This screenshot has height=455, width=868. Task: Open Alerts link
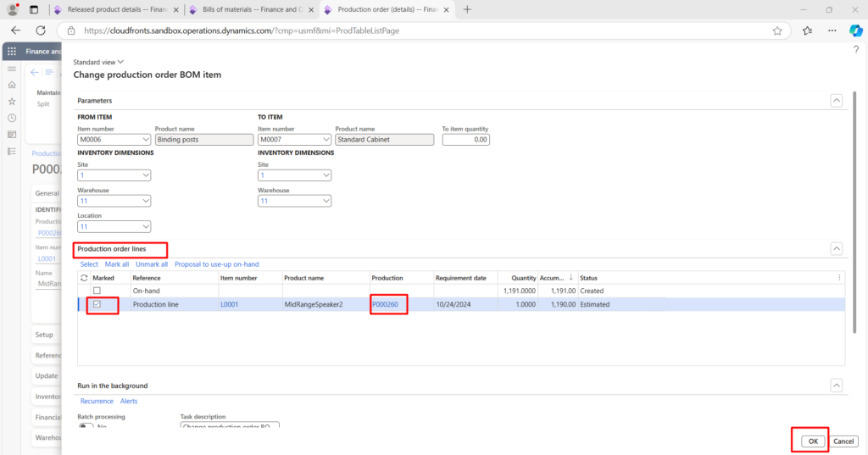pyautogui.click(x=129, y=401)
